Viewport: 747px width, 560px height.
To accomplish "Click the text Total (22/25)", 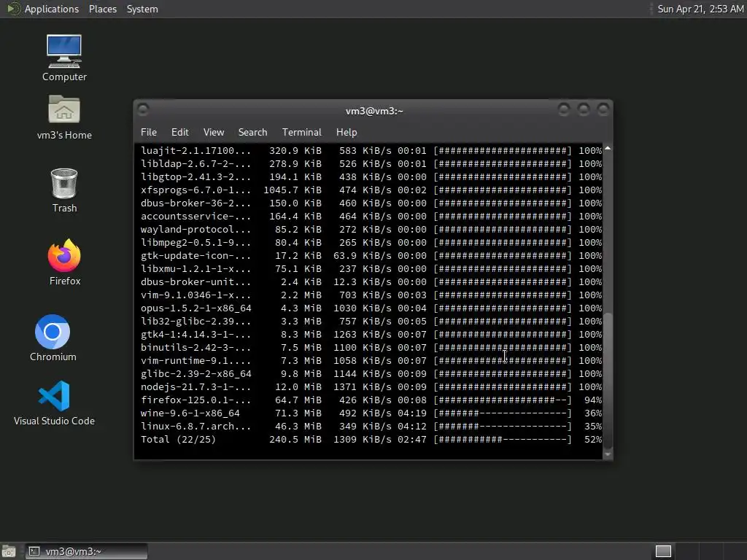I will click(x=178, y=440).
